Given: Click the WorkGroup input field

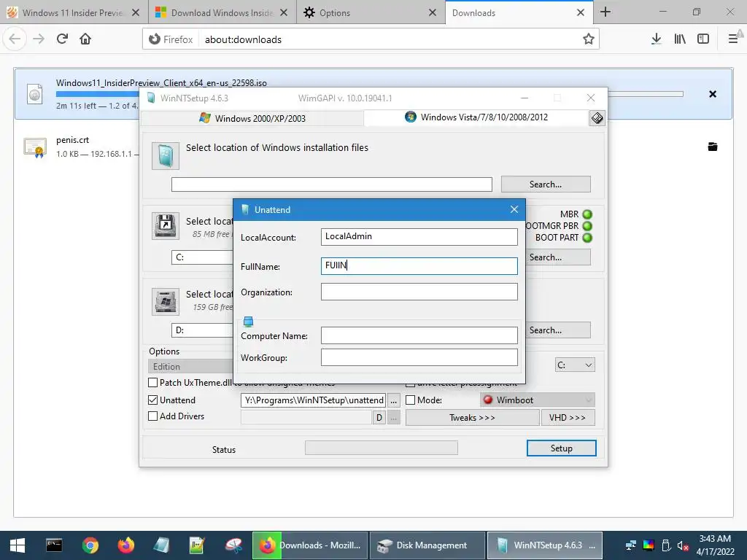Looking at the screenshot, I should pos(419,357).
